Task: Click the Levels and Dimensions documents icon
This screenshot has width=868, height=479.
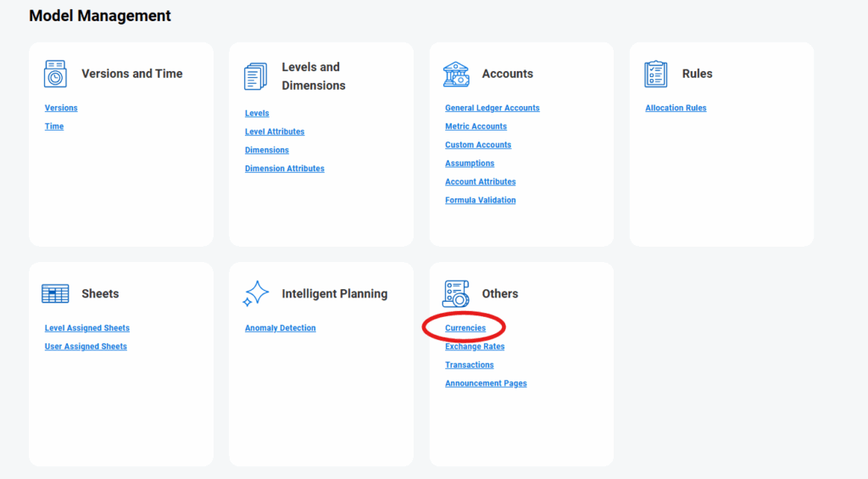Action: [x=255, y=76]
